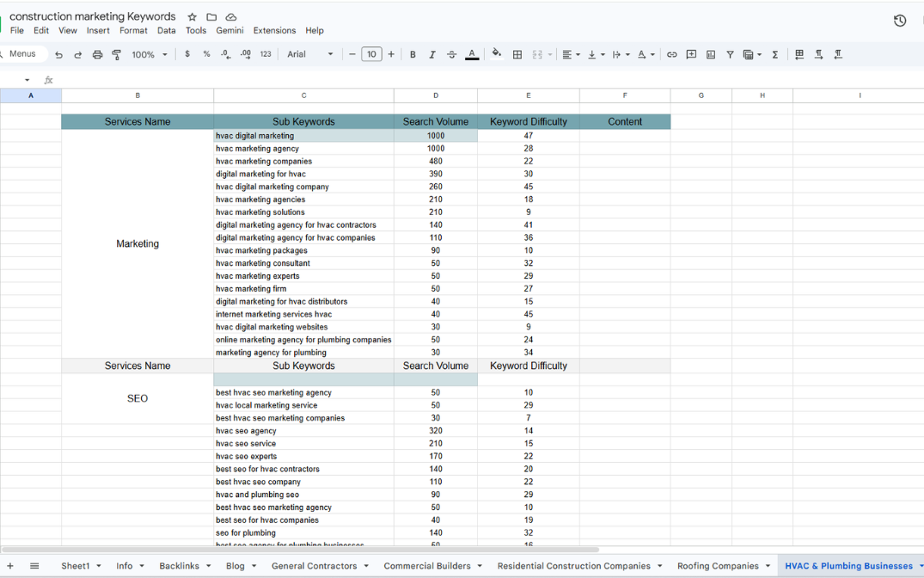Open the Borders tool
The image size is (924, 578).
(517, 54)
